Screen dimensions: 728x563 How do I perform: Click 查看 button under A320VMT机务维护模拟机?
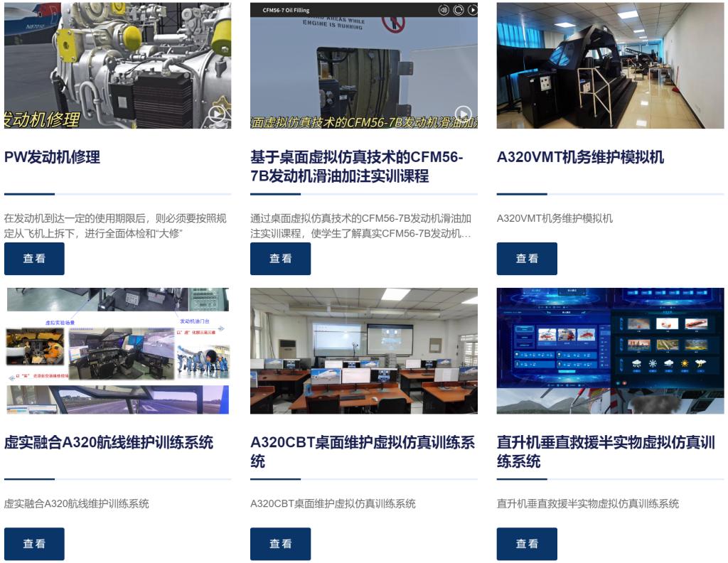tap(527, 259)
